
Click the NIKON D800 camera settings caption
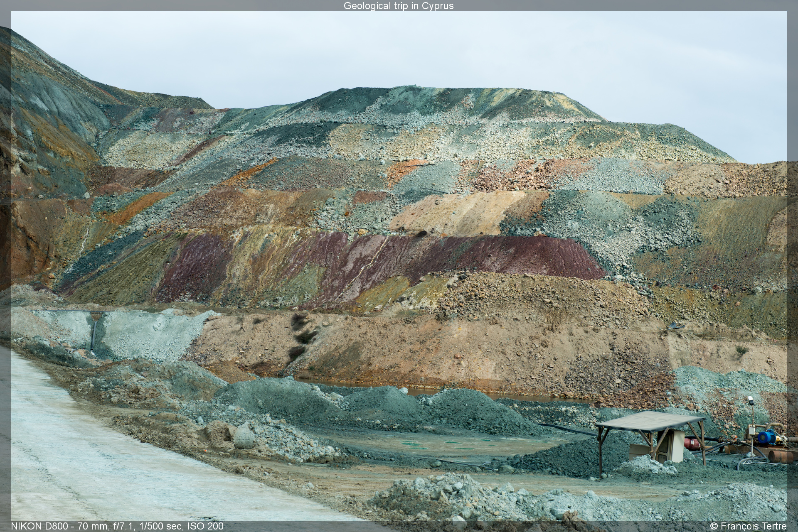click(x=117, y=526)
